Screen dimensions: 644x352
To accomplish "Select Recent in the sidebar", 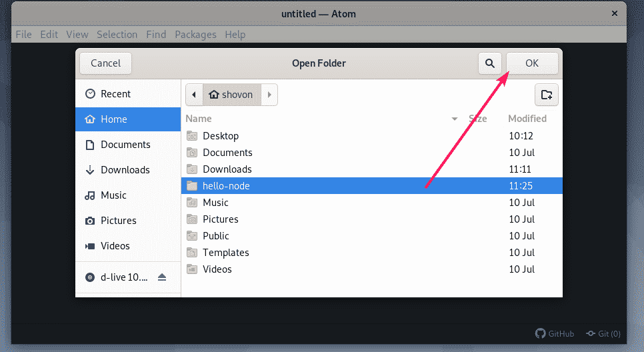I will point(128,93).
